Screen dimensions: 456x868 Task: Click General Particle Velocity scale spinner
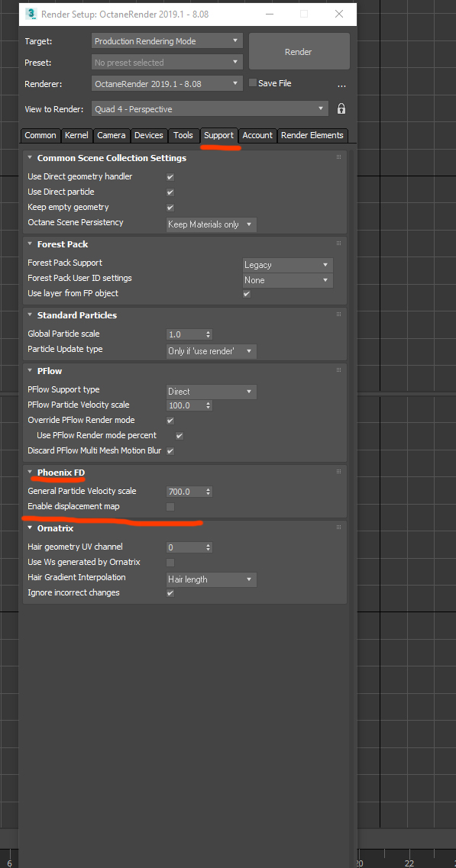(x=209, y=492)
